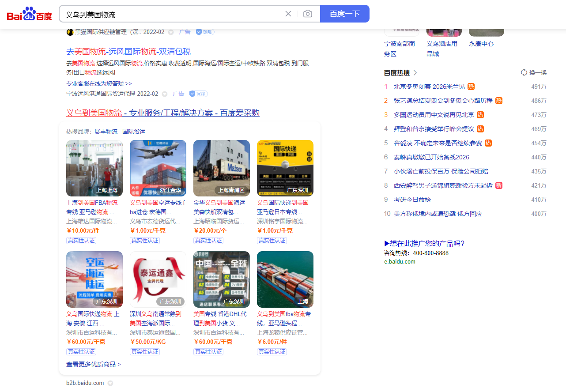Open 义乌到美国fba物流专线 亚马逊头程 title

pyautogui.click(x=284, y=319)
